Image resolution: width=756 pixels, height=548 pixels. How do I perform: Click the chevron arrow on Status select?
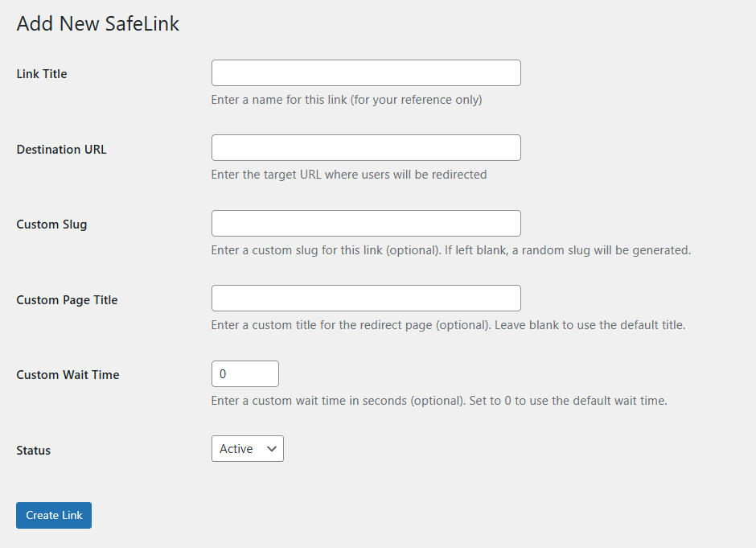point(272,449)
